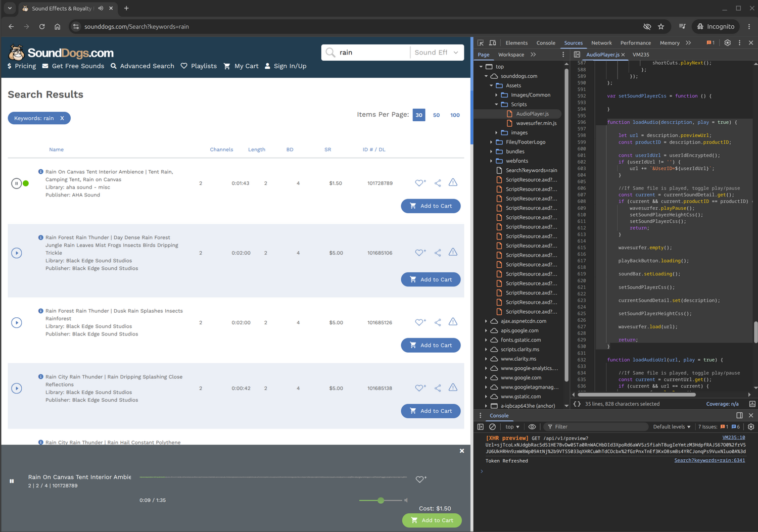Report problem with sound 101685138

point(453,388)
